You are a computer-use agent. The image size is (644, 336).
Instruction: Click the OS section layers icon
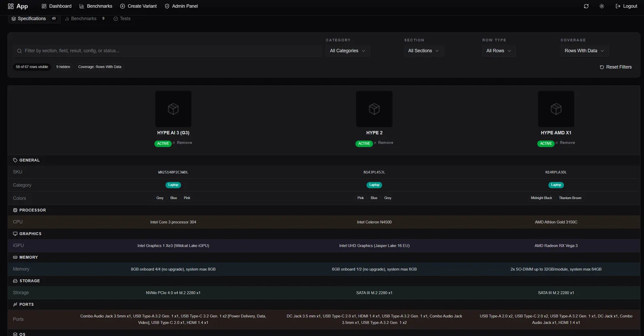click(15, 334)
